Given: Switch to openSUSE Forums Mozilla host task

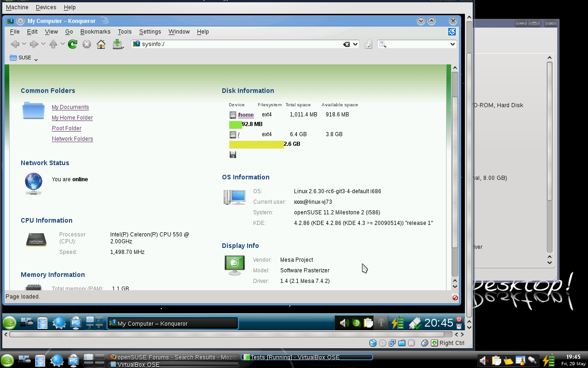Looking at the screenshot, I should [x=173, y=357].
